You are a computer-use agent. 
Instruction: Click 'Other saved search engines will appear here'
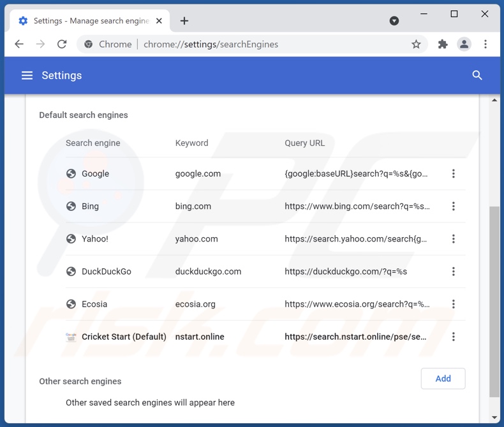click(150, 403)
